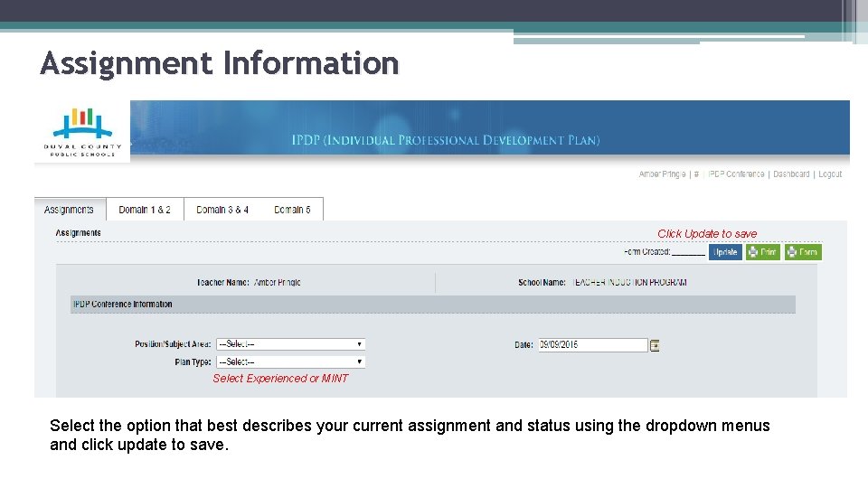Click the Logout link
This screenshot has width=868, height=488.
tap(830, 174)
